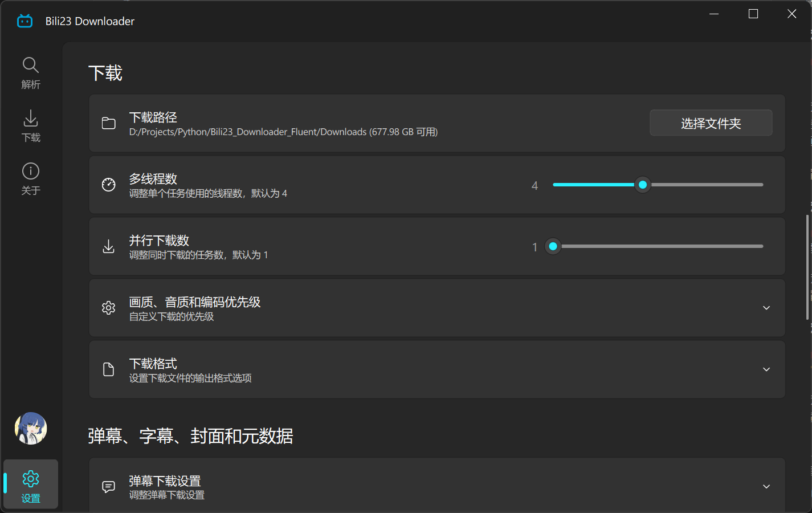The height and width of the screenshot is (513, 812).
Task: Click the speedometer icon next to 多线程数
Action: coord(108,185)
